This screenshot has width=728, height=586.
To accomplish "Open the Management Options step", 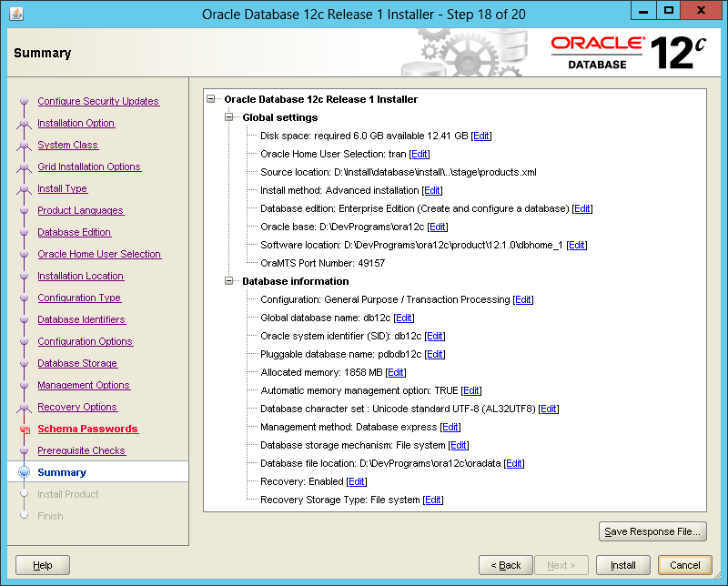I will coord(84,385).
